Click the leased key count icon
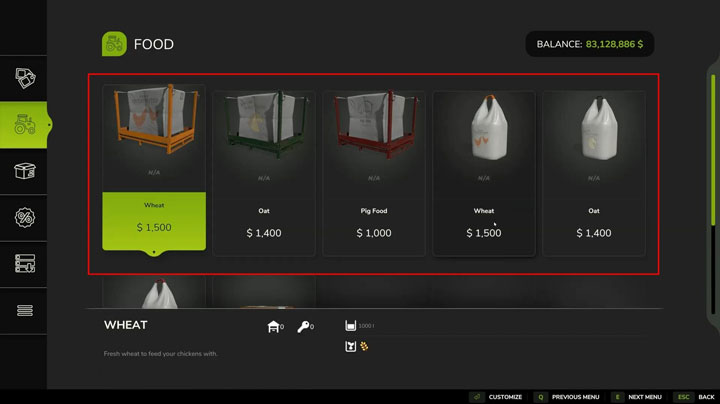The height and width of the screenshot is (404, 720). click(303, 326)
